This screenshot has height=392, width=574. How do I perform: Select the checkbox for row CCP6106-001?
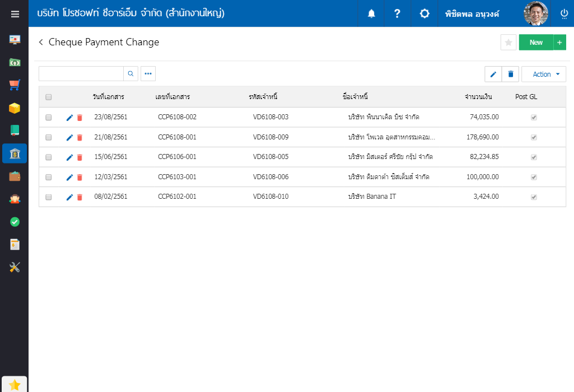(x=48, y=157)
